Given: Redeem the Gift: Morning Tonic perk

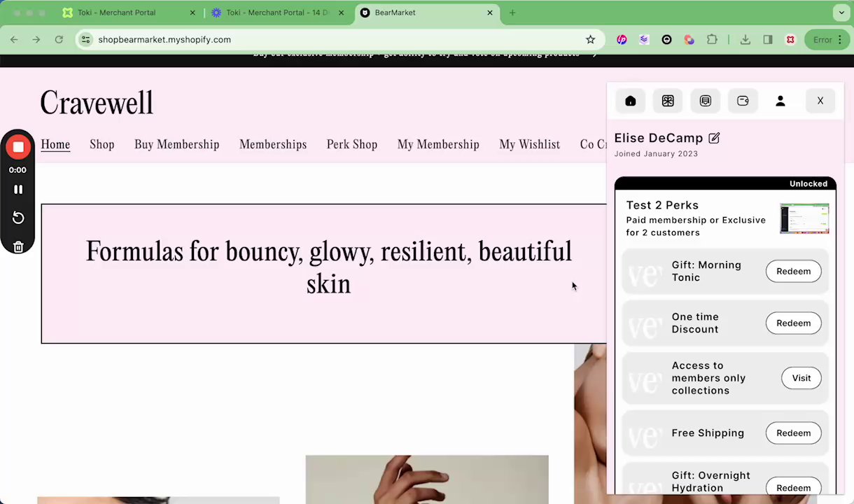Looking at the screenshot, I should tap(793, 271).
